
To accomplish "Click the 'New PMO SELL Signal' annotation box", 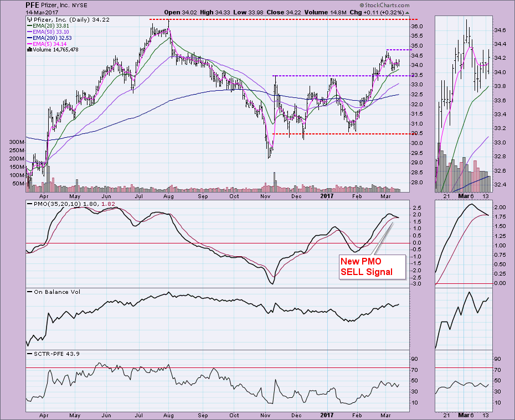I will point(372,267).
